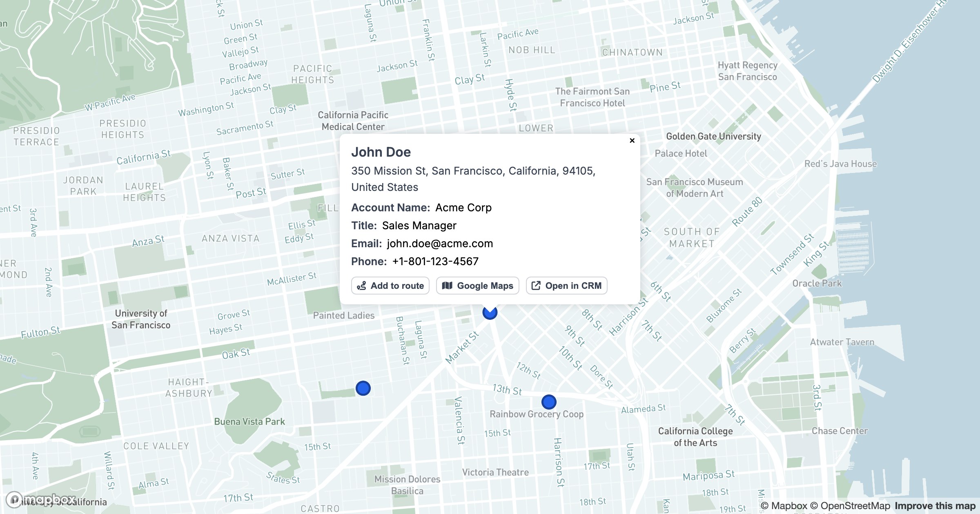Click the California Pacific Medical Center label
The width and height of the screenshot is (980, 514).
coord(353,121)
